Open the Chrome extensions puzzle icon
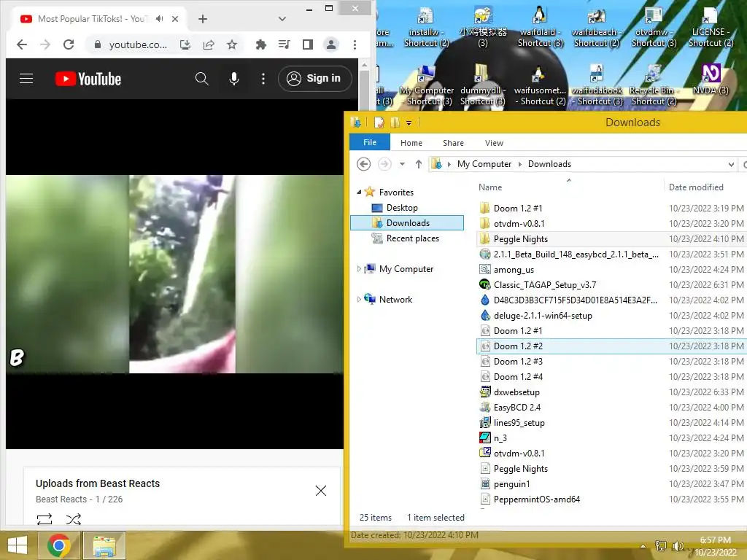The height and width of the screenshot is (560, 747). pos(260,44)
